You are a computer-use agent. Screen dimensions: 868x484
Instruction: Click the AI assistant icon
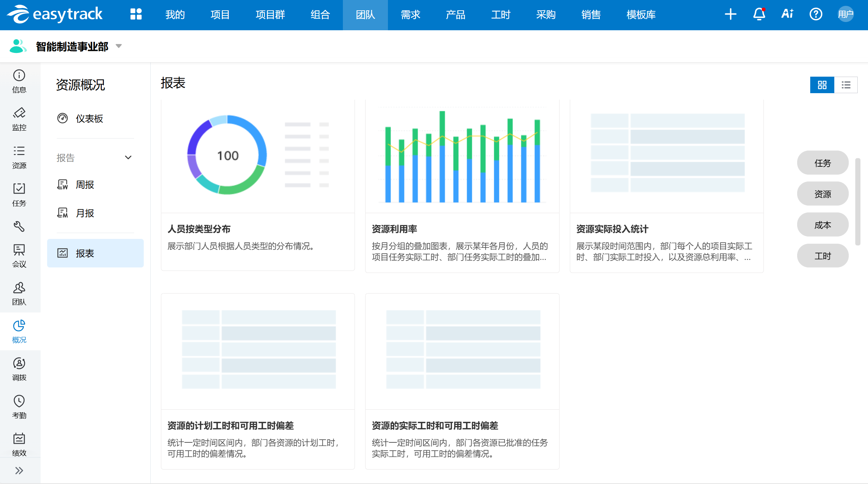click(x=787, y=14)
